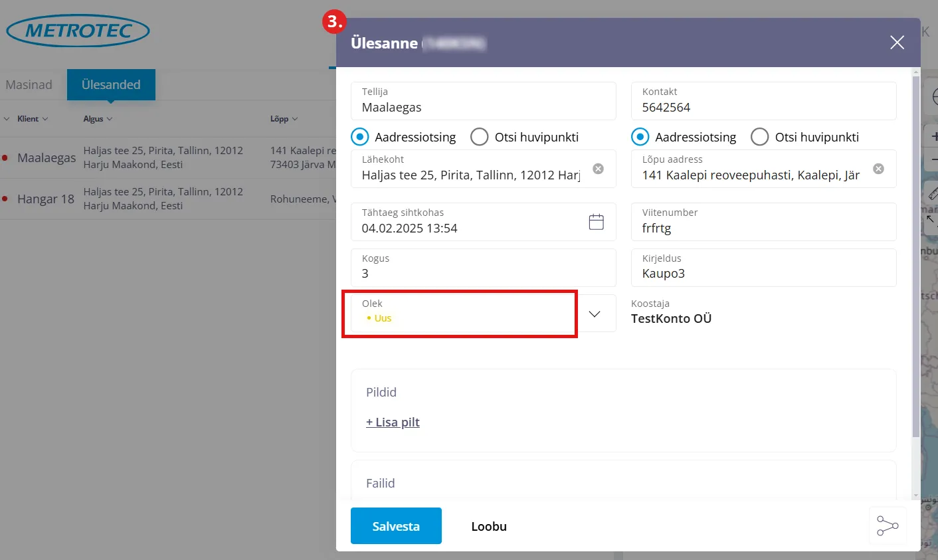Screen dimensions: 938x560
Task: Click the METROTEC logo
Action: coord(78,31)
